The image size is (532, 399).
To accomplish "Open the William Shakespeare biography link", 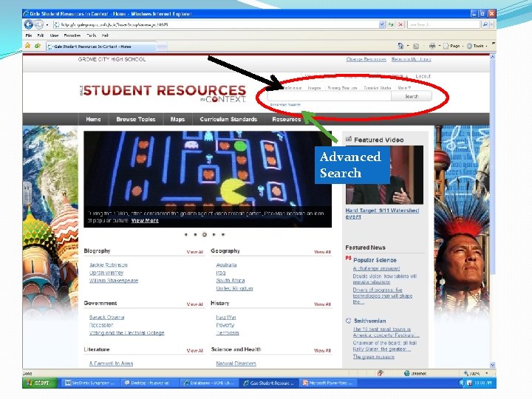I will click(114, 281).
